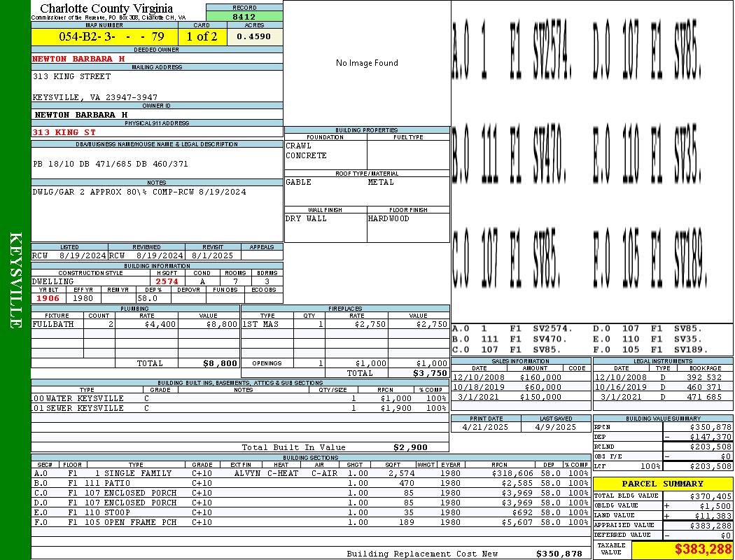735x560 pixels.
Task: Click construction style DWELLING
Action: tap(53, 281)
